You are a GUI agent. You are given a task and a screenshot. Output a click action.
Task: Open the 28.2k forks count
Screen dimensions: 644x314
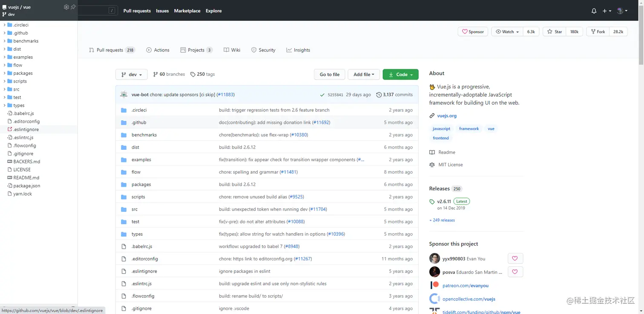pos(618,31)
